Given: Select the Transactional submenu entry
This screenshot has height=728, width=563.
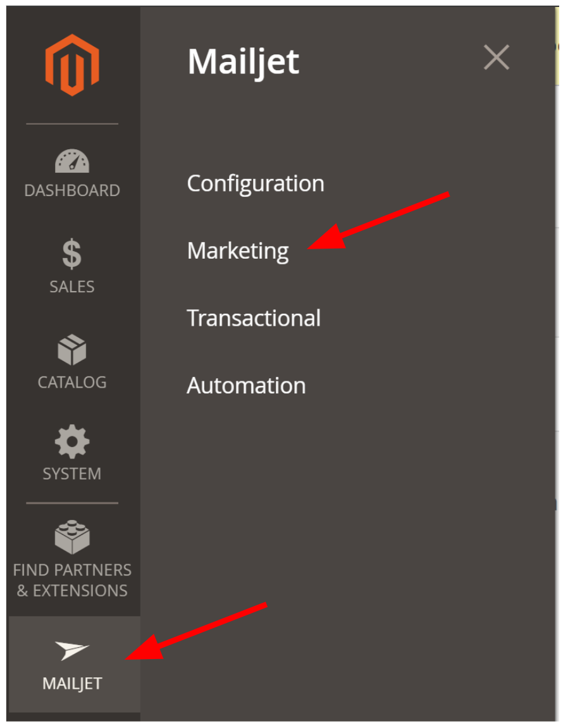Looking at the screenshot, I should (254, 318).
